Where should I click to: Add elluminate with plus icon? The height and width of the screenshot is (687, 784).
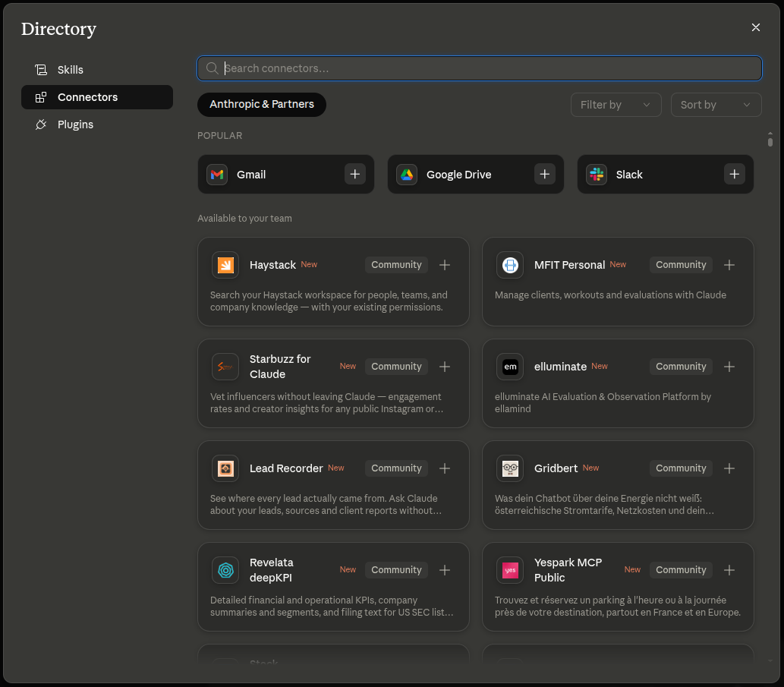point(729,367)
